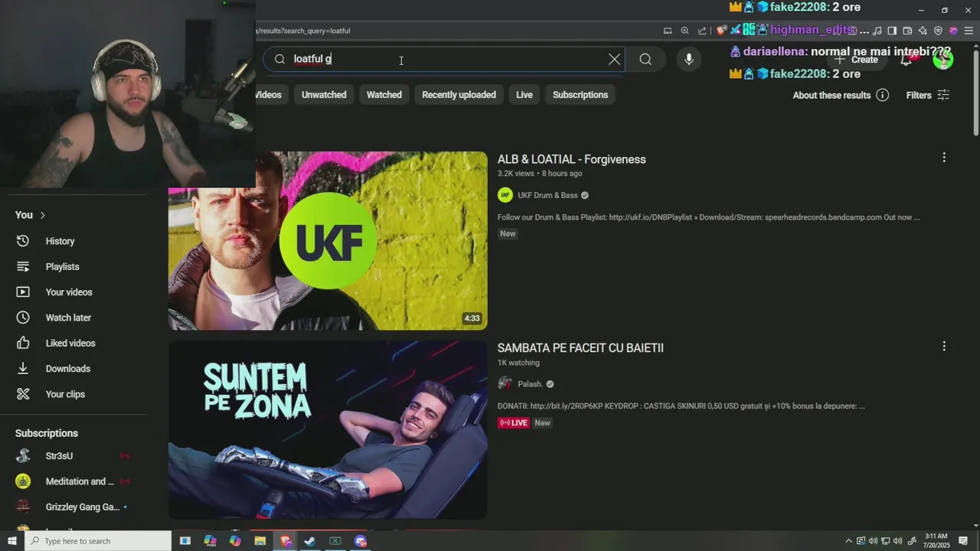The image size is (980, 551).
Task: Start voice search with the microphone icon
Action: pos(688,60)
